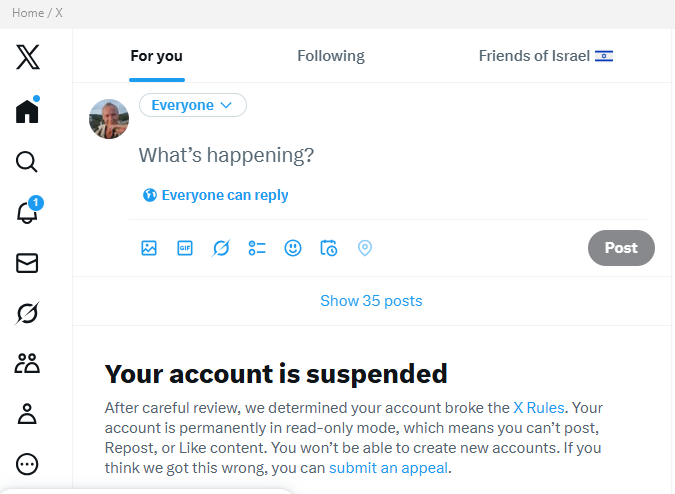The image size is (675, 494).
Task: Open Messages envelope icon
Action: pos(28,263)
